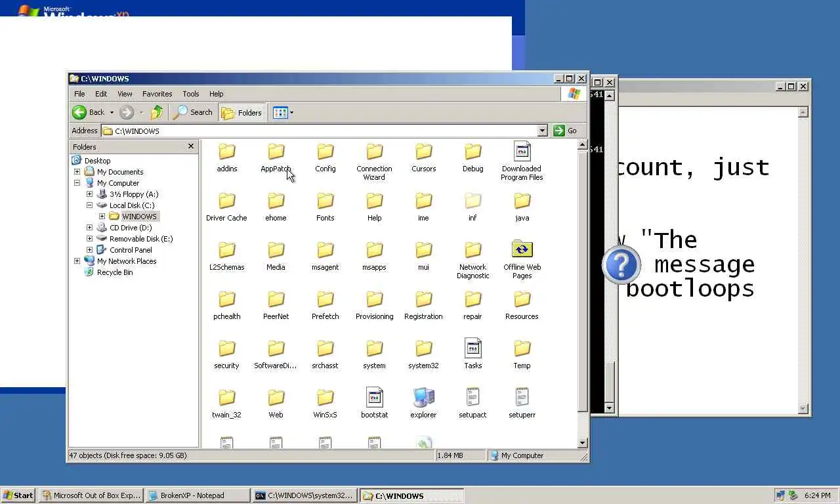Switch to Microsoft Out of Box Experience taskbar button
Viewport: 840px width, 504px height.
91,495
